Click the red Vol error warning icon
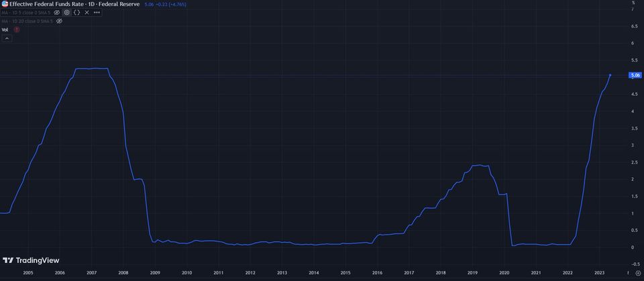 tap(16, 30)
